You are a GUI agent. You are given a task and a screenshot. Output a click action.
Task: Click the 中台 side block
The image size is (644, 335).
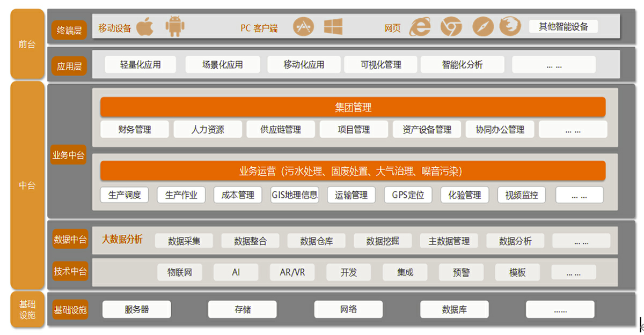point(27,185)
